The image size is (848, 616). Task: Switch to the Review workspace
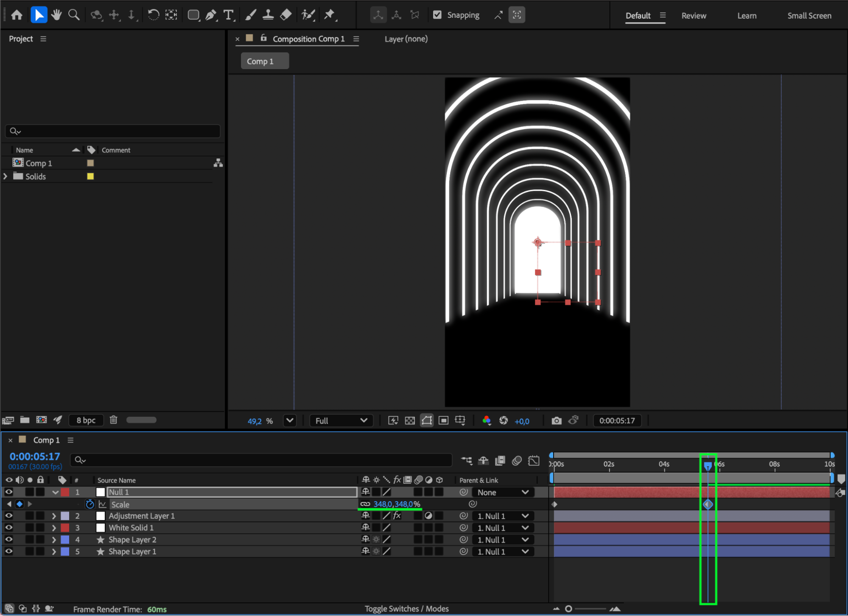click(x=694, y=16)
